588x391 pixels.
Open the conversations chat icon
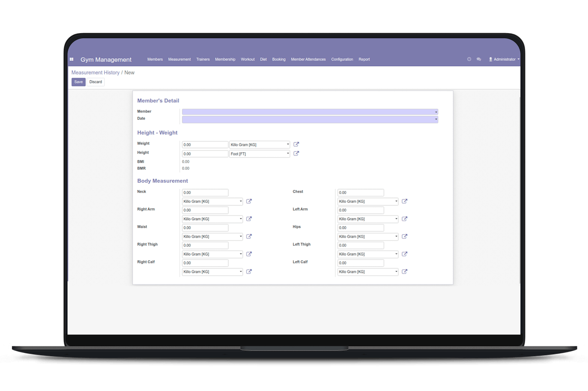pos(479,59)
